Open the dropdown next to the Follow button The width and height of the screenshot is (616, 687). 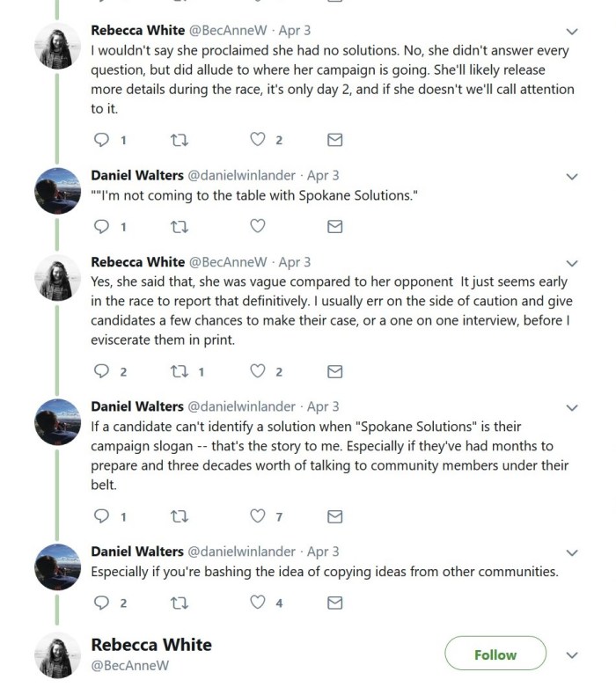click(572, 655)
